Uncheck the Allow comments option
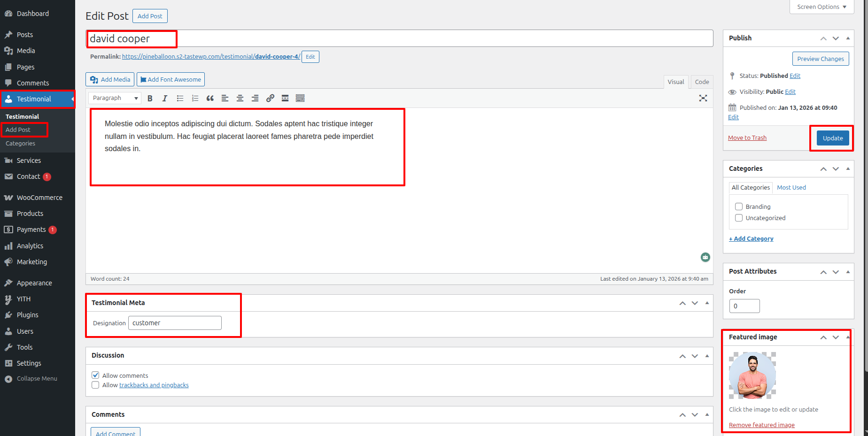 pyautogui.click(x=95, y=375)
